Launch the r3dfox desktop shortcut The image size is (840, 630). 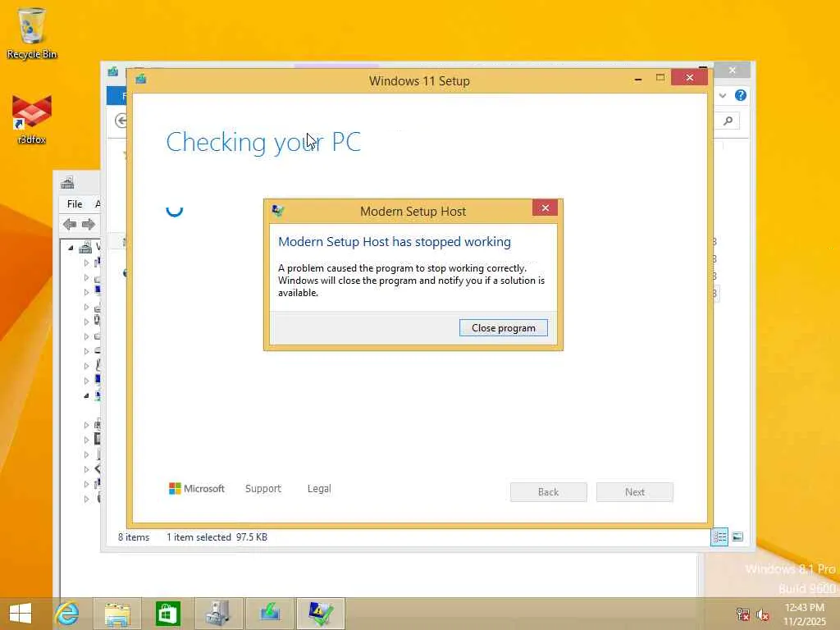pos(32,120)
